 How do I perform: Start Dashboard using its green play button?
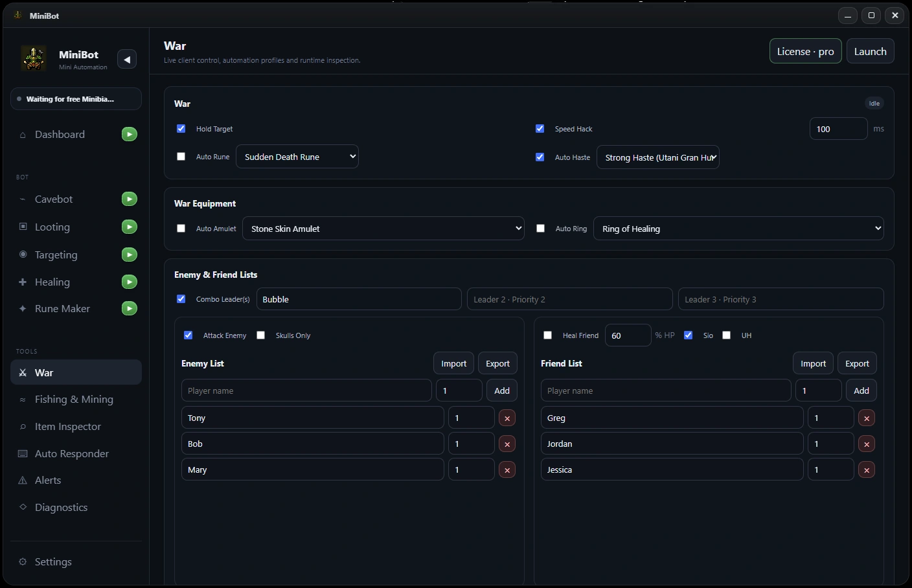pos(130,134)
